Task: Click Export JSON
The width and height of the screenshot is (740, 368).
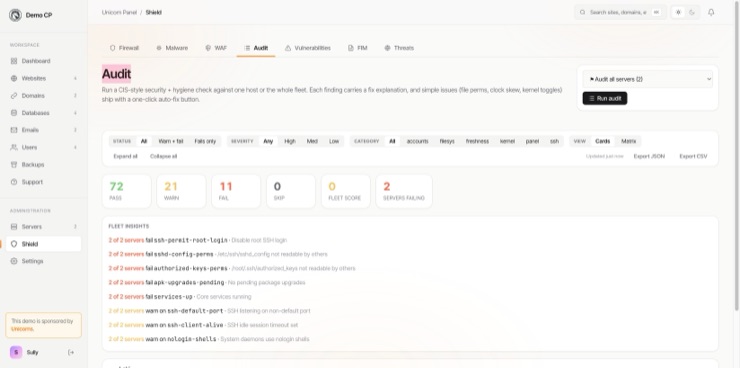Action: coord(649,156)
